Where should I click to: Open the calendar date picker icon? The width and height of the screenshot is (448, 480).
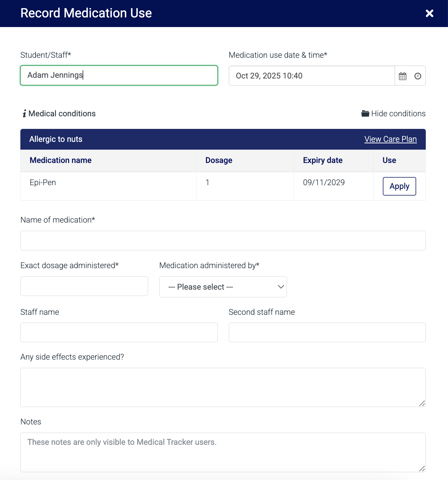[402, 76]
